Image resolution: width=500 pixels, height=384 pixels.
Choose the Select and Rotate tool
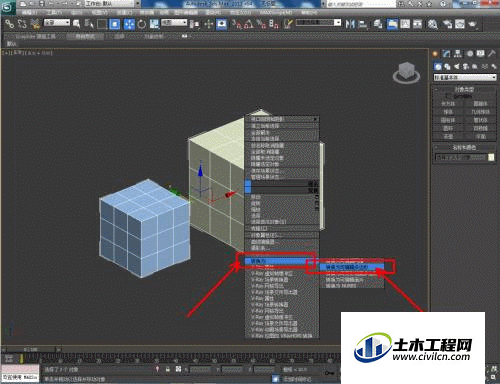142,24
